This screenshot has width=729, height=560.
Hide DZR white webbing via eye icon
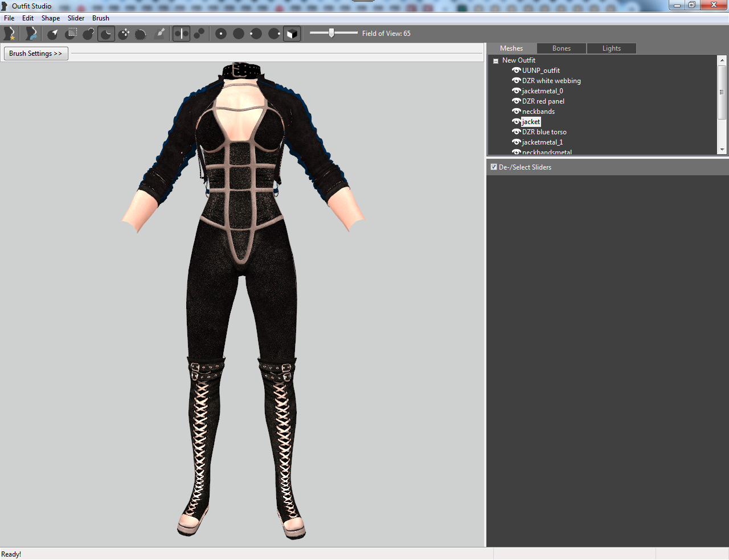[x=517, y=81]
